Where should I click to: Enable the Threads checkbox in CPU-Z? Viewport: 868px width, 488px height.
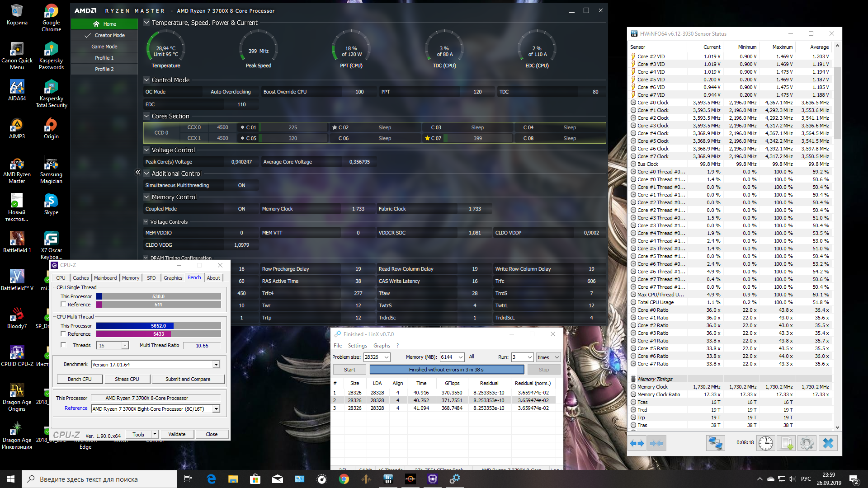click(63, 345)
